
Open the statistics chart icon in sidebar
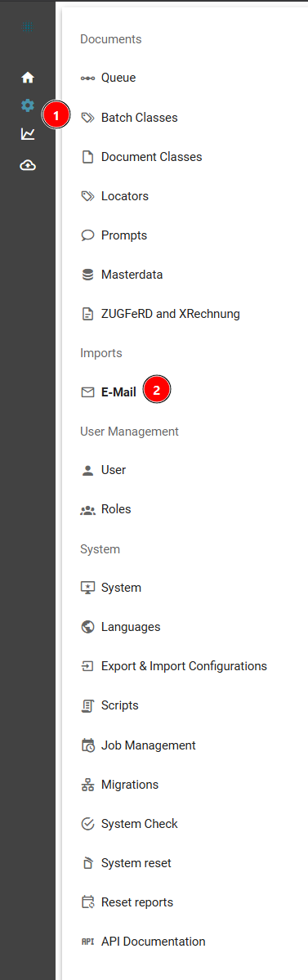point(28,134)
